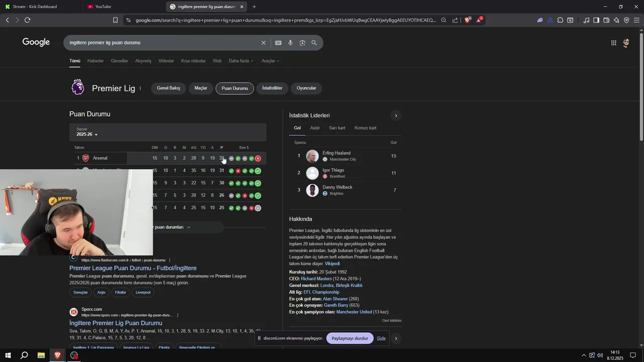Image resolution: width=644 pixels, height=362 pixels.
Task: Share this page icon
Action: [x=455, y=20]
